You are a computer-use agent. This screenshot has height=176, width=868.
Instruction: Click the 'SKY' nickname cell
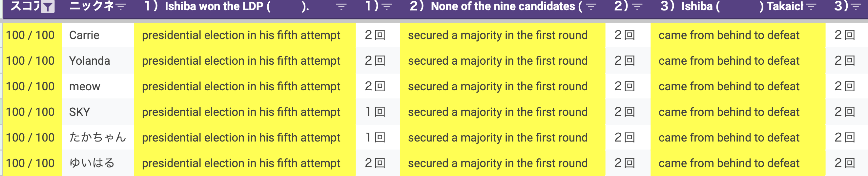coord(79,112)
